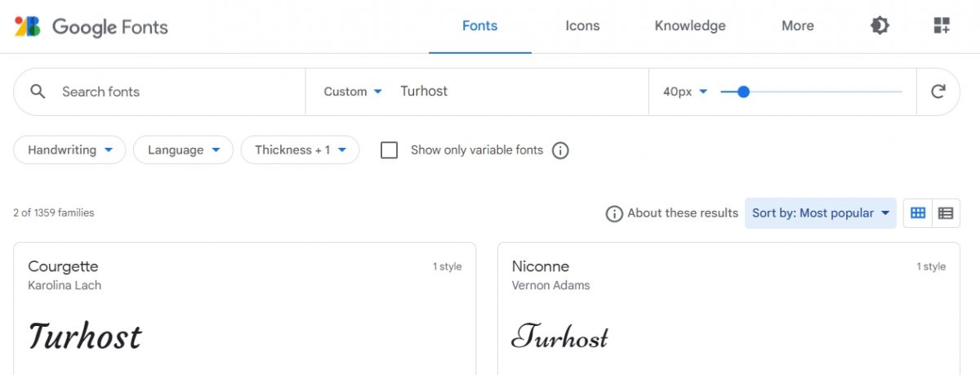Open the More tab
The image size is (980, 375).
click(797, 26)
